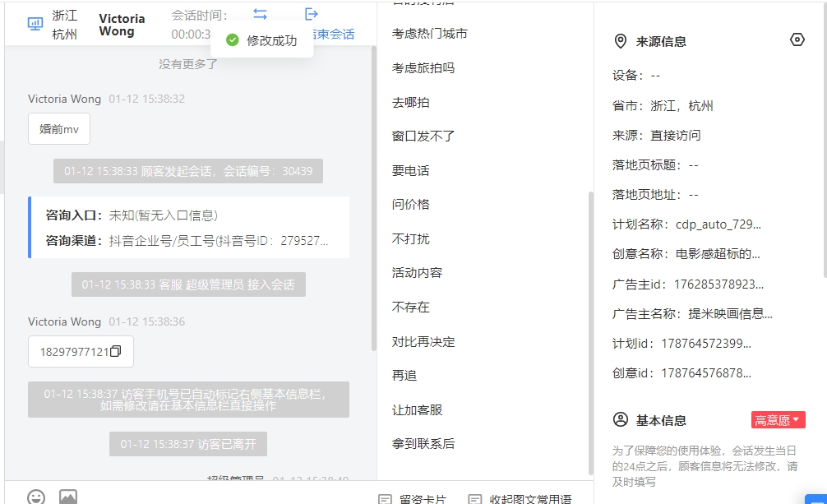Click the transfer conversation arrows icon
The image size is (827, 504).
[260, 14]
